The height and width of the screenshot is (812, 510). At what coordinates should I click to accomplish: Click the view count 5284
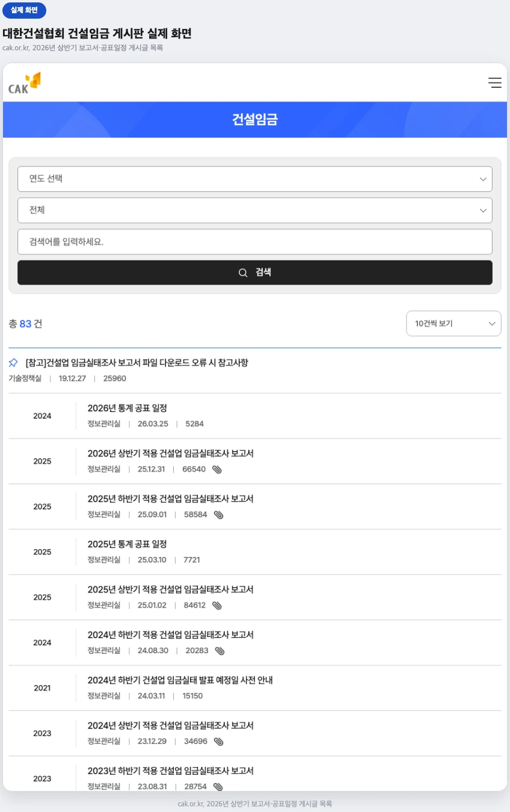(195, 424)
